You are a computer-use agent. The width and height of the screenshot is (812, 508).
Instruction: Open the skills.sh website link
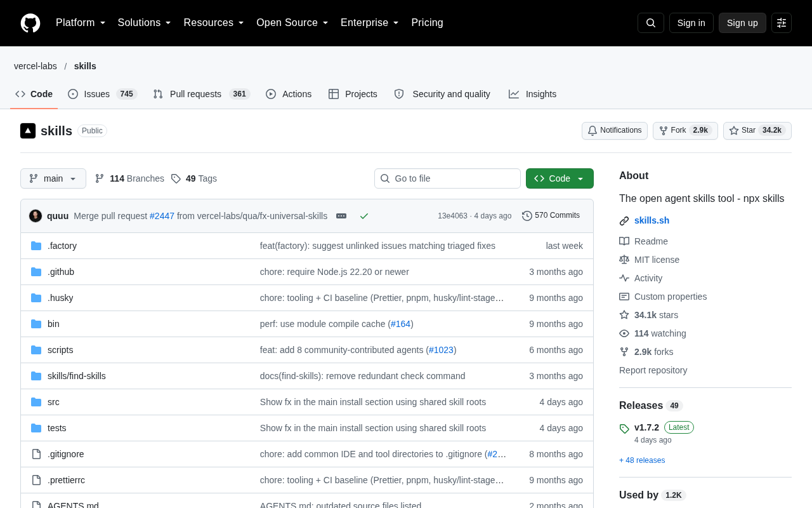[652, 220]
